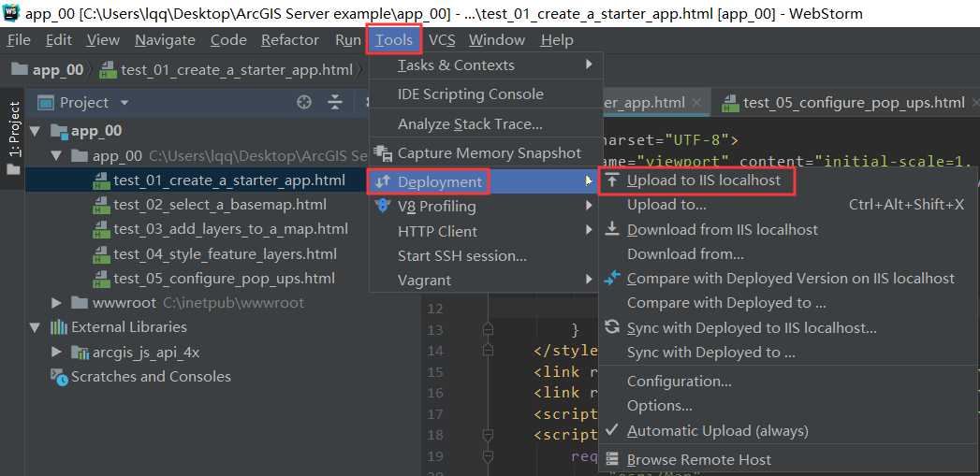The width and height of the screenshot is (980, 476).
Task: Click the Project panel window icon
Action: click(x=46, y=103)
